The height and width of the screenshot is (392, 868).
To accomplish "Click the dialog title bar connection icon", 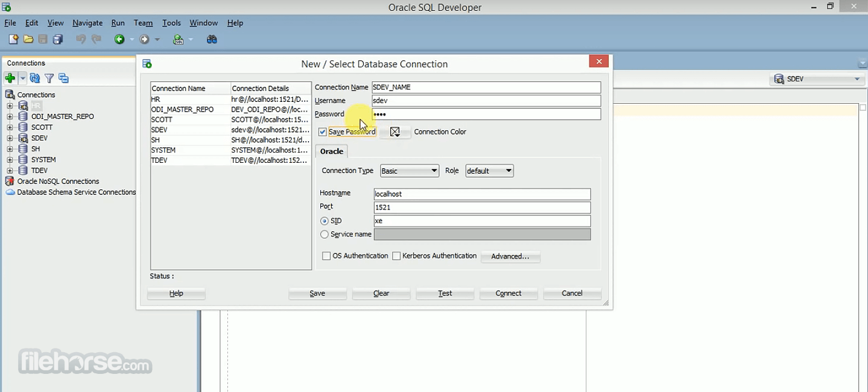I will [147, 64].
